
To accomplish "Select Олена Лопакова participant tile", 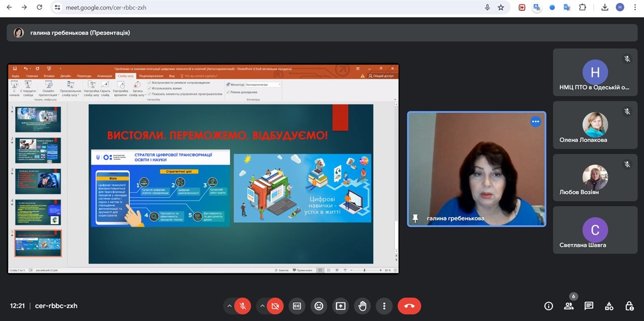I will point(595,125).
